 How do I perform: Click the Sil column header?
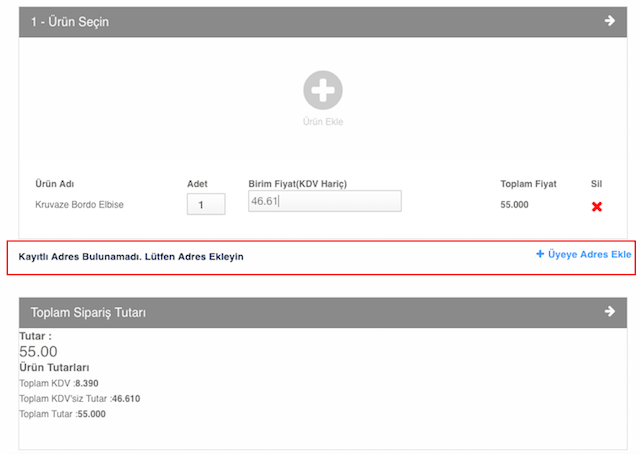tap(596, 184)
